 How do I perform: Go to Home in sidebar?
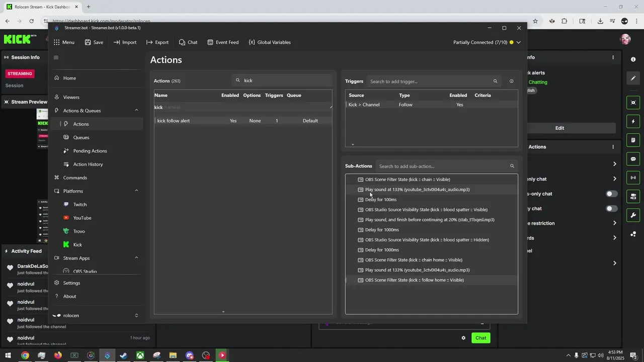point(69,78)
